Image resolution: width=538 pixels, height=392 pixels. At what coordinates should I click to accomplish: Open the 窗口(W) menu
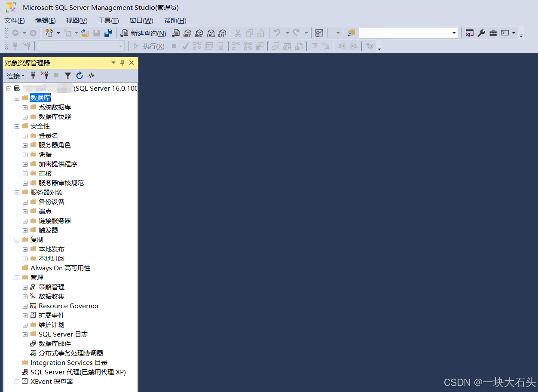point(141,21)
